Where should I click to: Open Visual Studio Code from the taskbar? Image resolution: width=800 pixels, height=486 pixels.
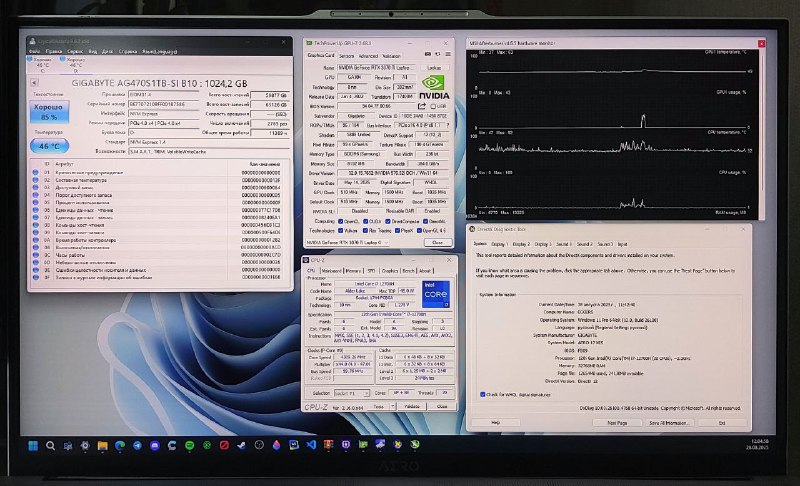pos(311,445)
